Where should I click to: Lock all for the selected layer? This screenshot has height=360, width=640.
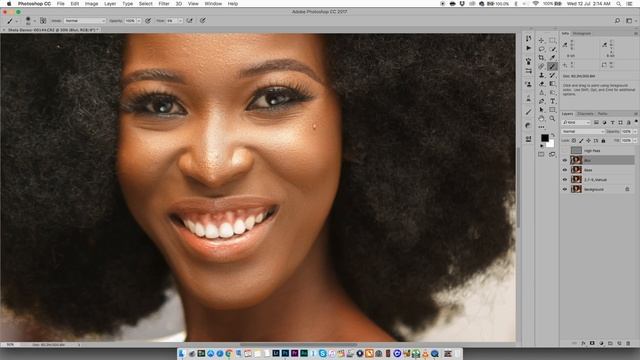[603, 140]
